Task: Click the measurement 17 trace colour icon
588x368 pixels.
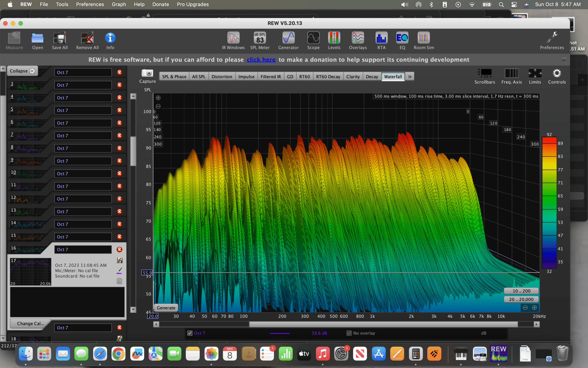Action: point(119,271)
